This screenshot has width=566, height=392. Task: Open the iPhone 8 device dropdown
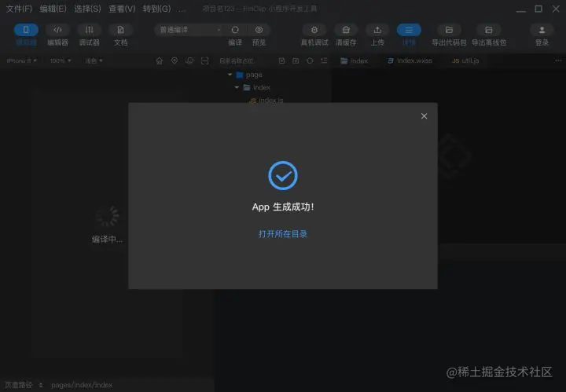22,60
